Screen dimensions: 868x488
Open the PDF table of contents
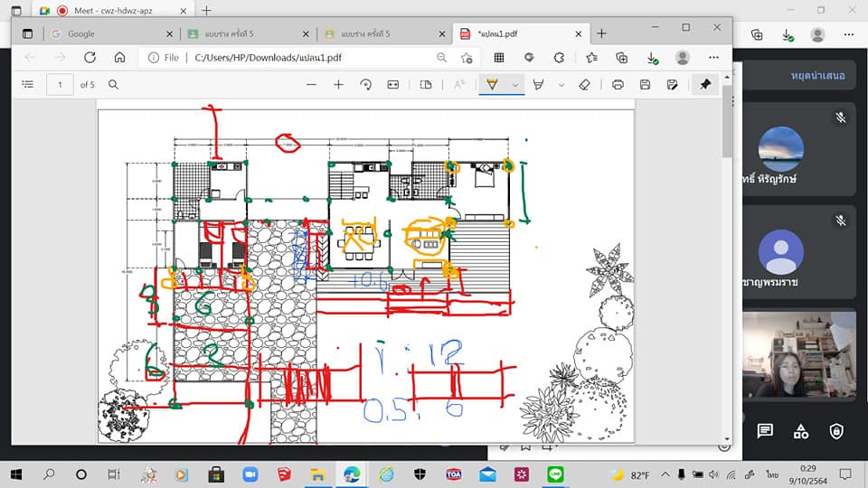pyautogui.click(x=27, y=84)
